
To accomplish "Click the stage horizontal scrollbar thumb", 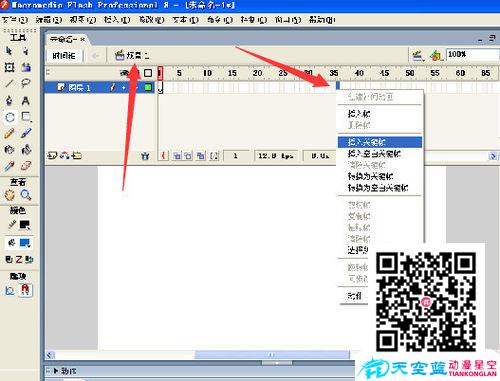I will pyautogui.click(x=272, y=355).
